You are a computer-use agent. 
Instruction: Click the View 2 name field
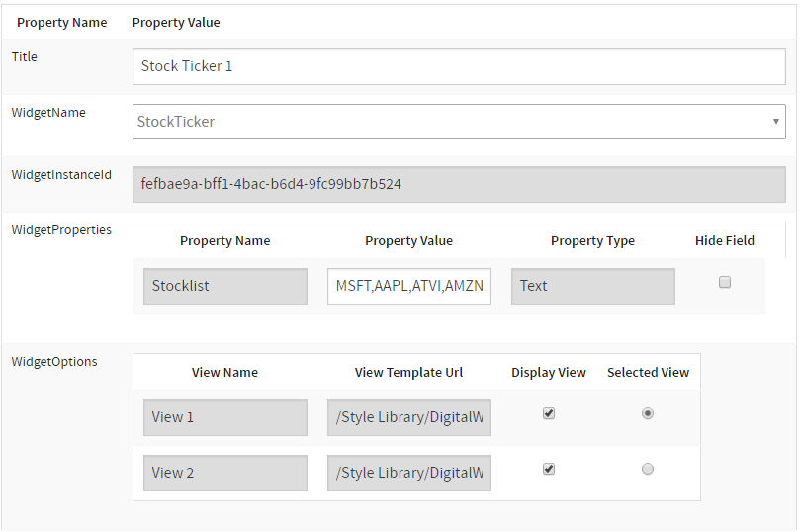tap(224, 473)
